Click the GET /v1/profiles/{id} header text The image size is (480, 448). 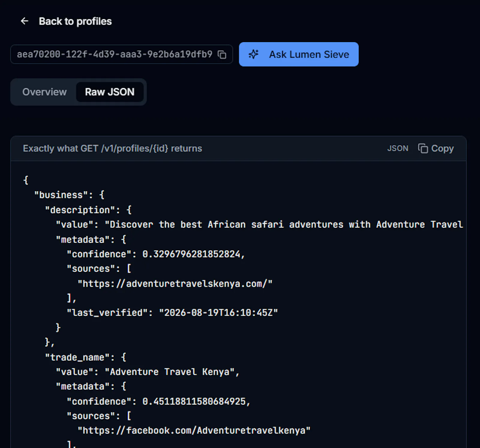[112, 148]
